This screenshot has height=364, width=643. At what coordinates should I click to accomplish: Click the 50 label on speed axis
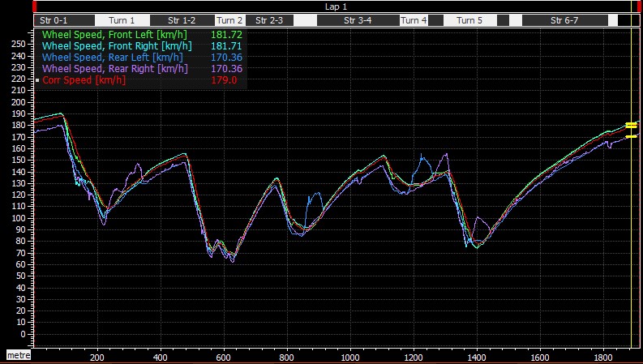tap(21, 276)
